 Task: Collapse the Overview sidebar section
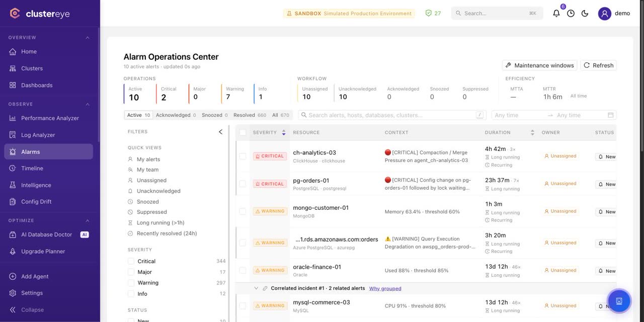click(x=88, y=38)
